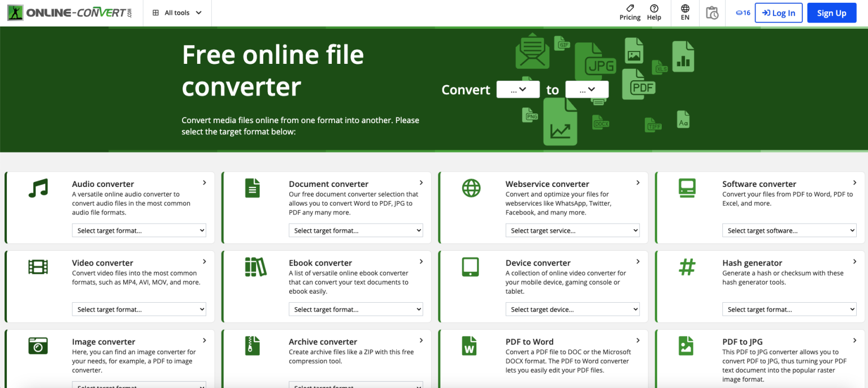868x388 pixels.
Task: Open the EN language selector
Action: point(685,12)
